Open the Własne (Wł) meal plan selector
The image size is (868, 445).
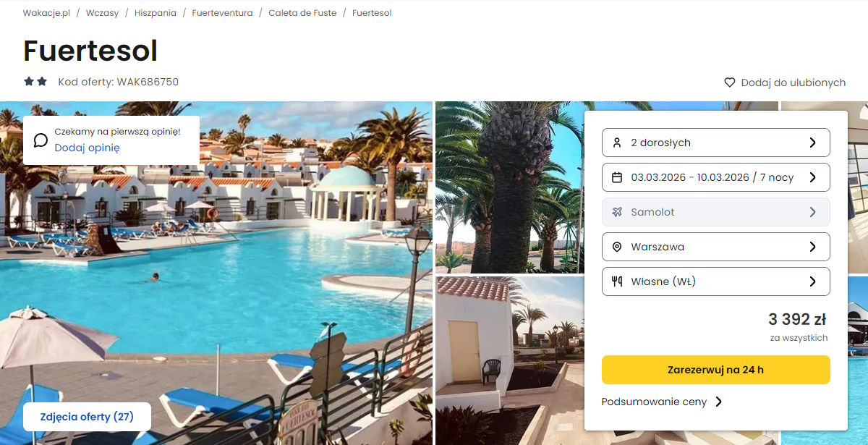point(715,281)
